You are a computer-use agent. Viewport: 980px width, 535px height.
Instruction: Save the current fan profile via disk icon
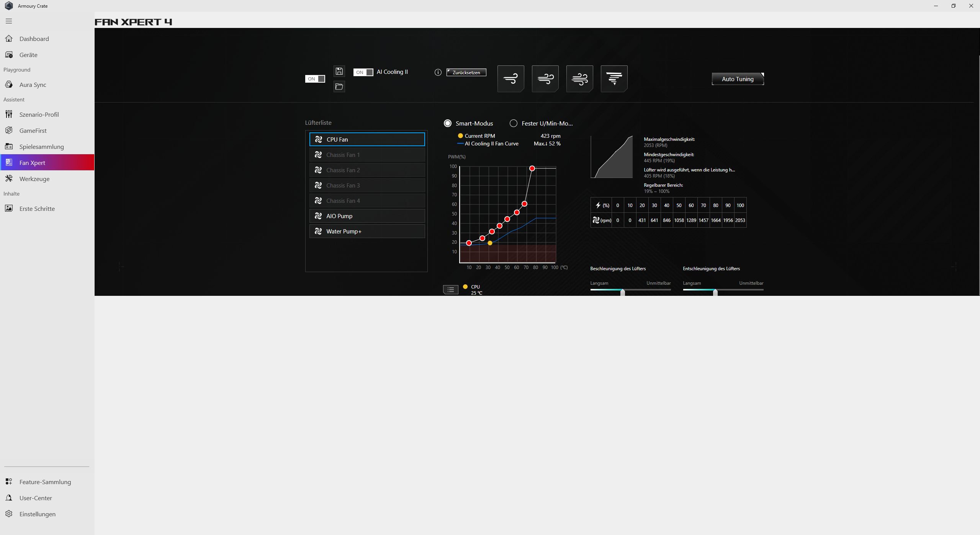(x=339, y=71)
